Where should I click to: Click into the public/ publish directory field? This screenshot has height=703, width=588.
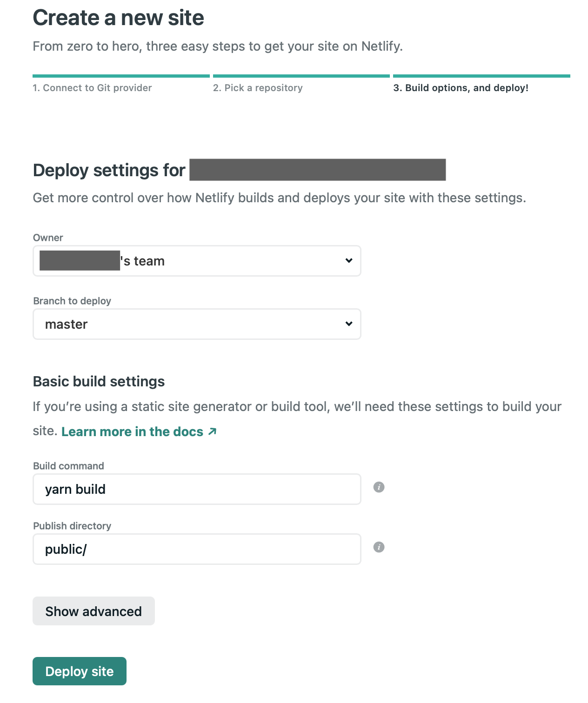click(196, 549)
